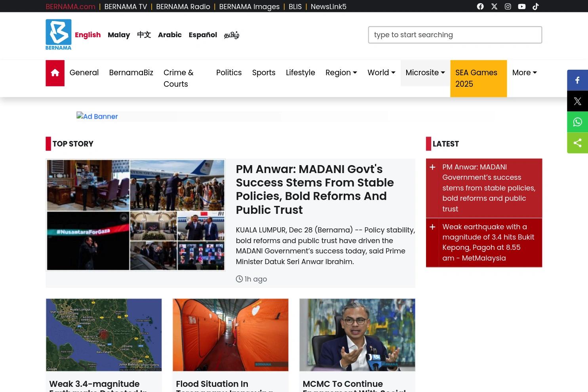Click the 'KUALA LUMPUR, Dec 28 (Bernama)' summary text
Viewport: 588px width, 392px height.
click(x=325, y=246)
